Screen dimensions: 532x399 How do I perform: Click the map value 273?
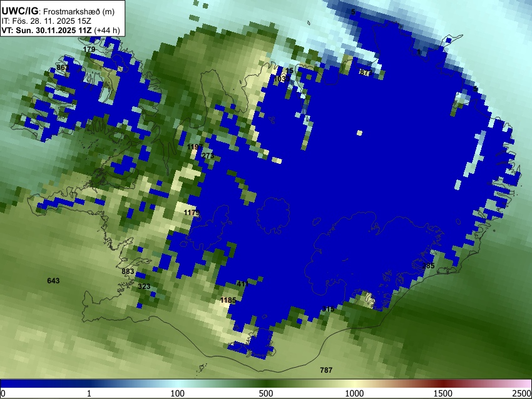[208, 156]
